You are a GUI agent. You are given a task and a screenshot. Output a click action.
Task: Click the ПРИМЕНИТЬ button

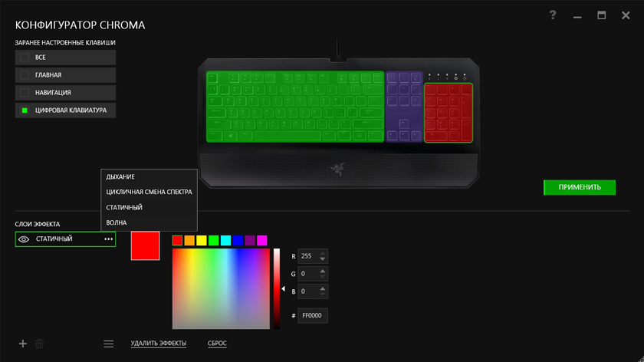[580, 187]
